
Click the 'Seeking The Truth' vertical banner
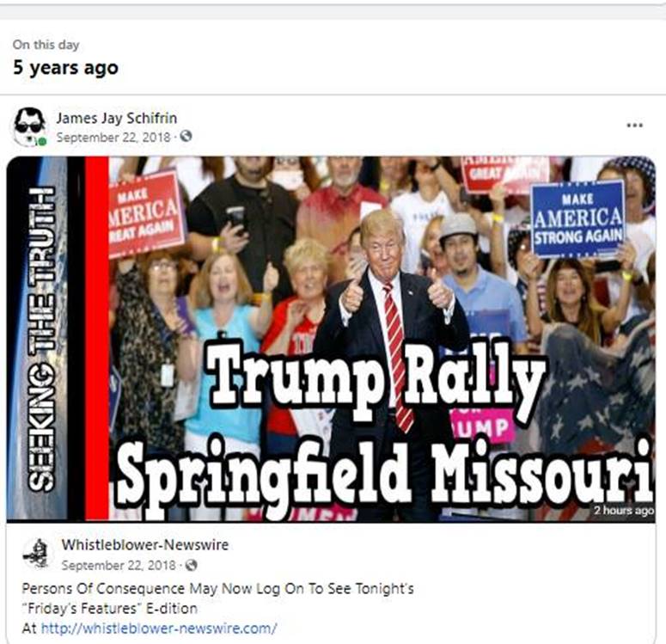41,339
